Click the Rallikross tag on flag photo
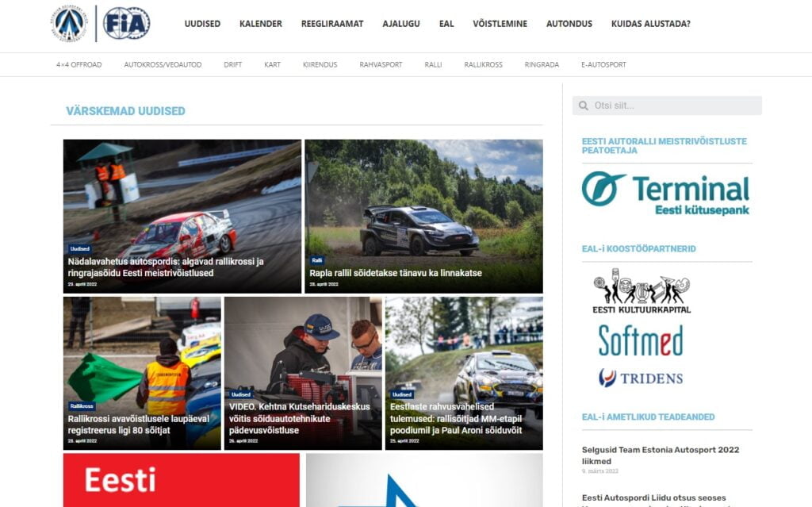The image size is (812, 507). [x=82, y=406]
